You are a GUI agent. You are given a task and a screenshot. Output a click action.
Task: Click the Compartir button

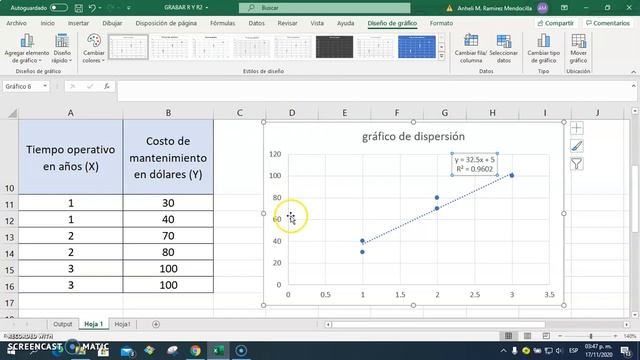[x=556, y=23]
